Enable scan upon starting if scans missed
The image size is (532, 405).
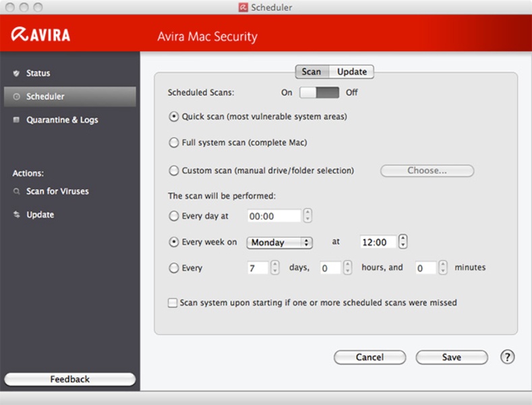[x=173, y=303]
